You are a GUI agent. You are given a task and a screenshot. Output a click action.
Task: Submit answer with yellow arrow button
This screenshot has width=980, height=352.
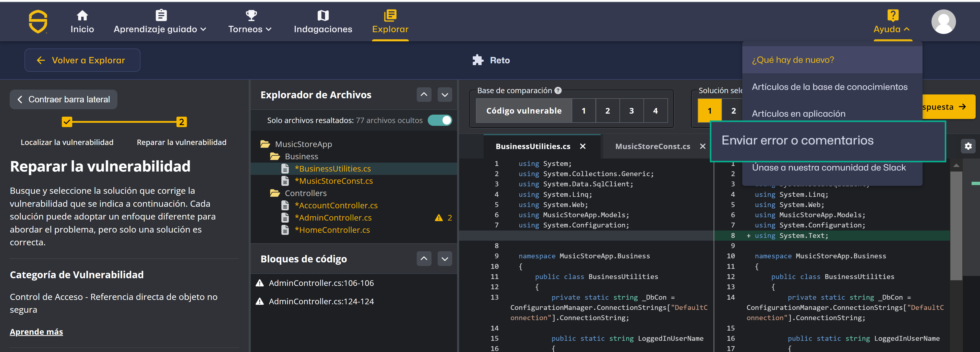pyautogui.click(x=949, y=107)
